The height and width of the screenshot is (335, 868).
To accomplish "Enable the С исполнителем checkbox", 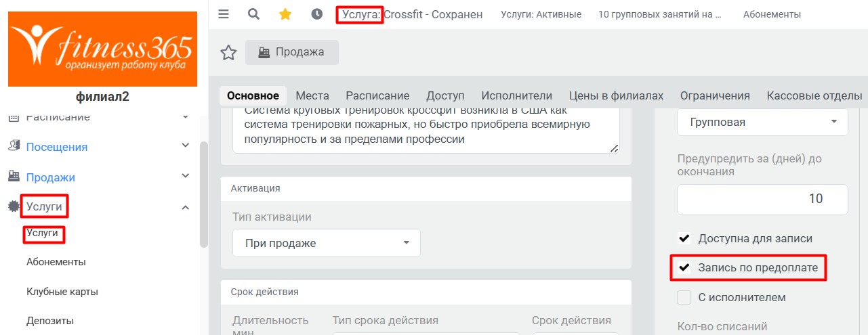I will pos(684,297).
